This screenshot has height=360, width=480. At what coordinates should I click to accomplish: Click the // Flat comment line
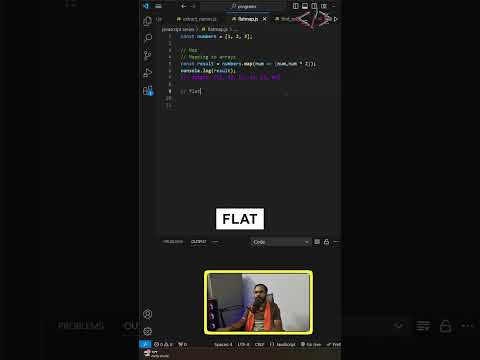coord(191,91)
